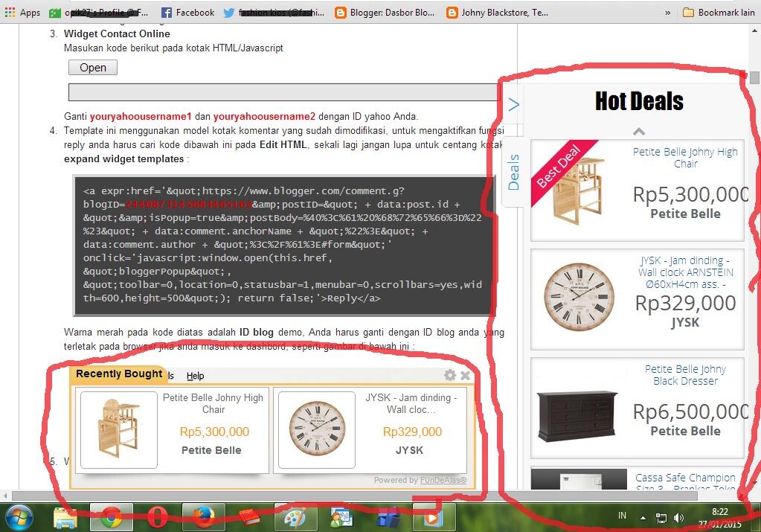
Task: Open the opik27's Profile bookmark
Action: 99,13
